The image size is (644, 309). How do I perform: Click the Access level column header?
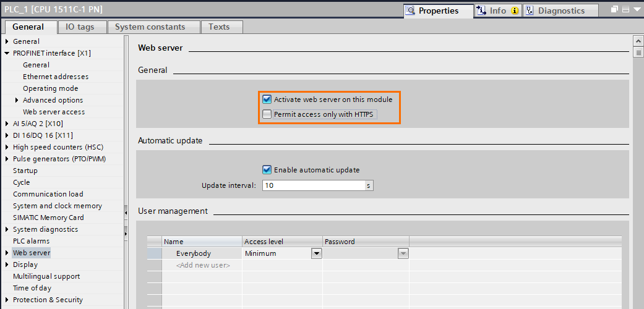coord(282,242)
